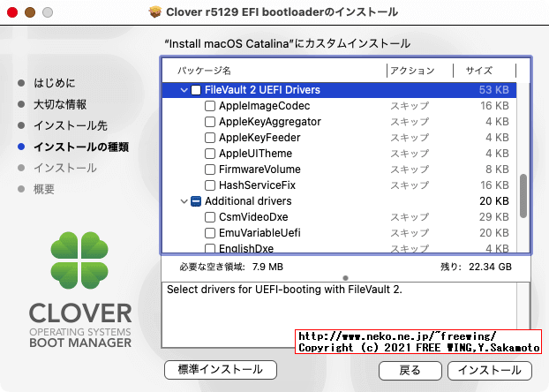The image size is (549, 392).
Task: Click the AppleKeyFeeder row name
Action: 259,138
